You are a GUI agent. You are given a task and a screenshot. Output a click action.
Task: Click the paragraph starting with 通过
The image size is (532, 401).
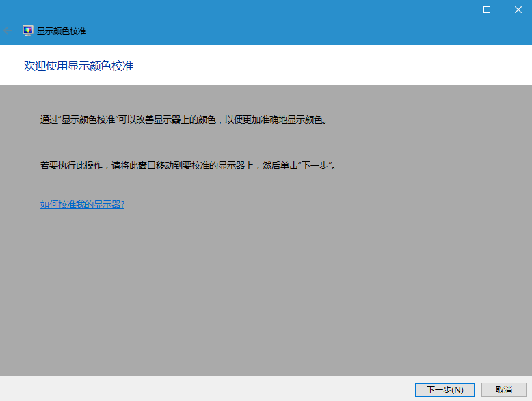(x=183, y=120)
